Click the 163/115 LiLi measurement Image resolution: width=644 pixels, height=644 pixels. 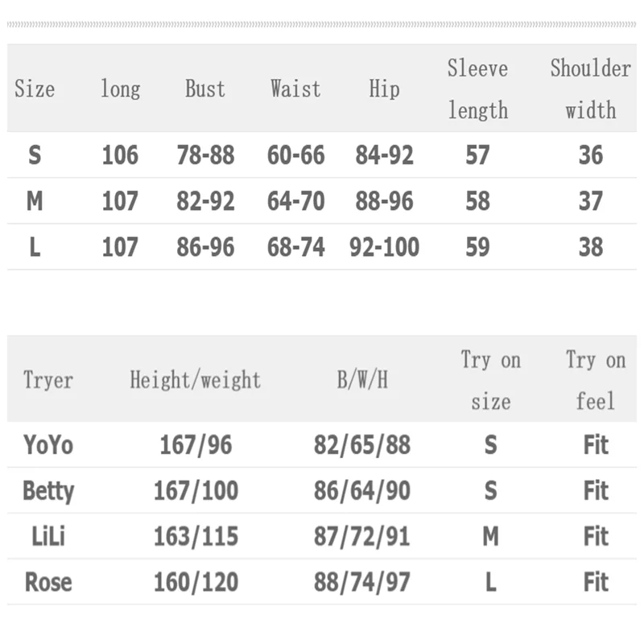pos(196,536)
